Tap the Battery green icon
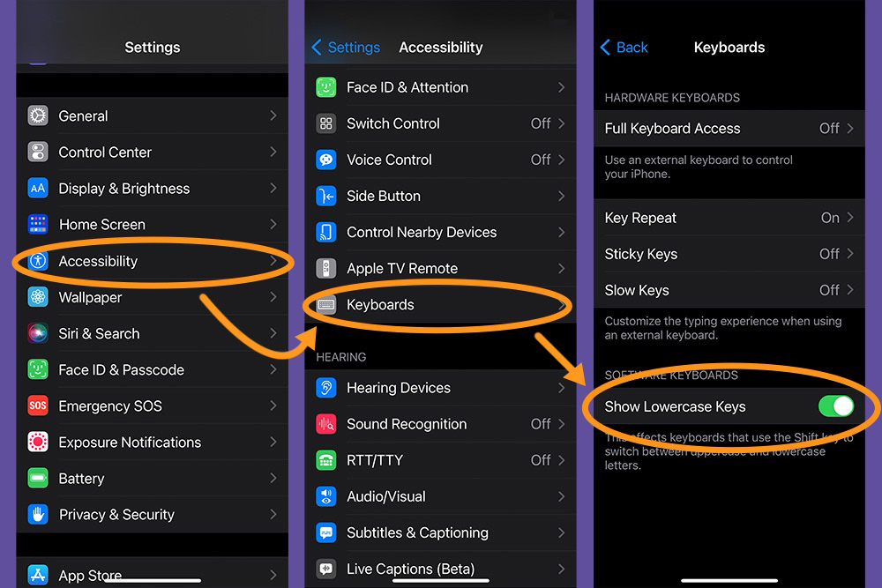This screenshot has height=588, width=882. [x=38, y=479]
